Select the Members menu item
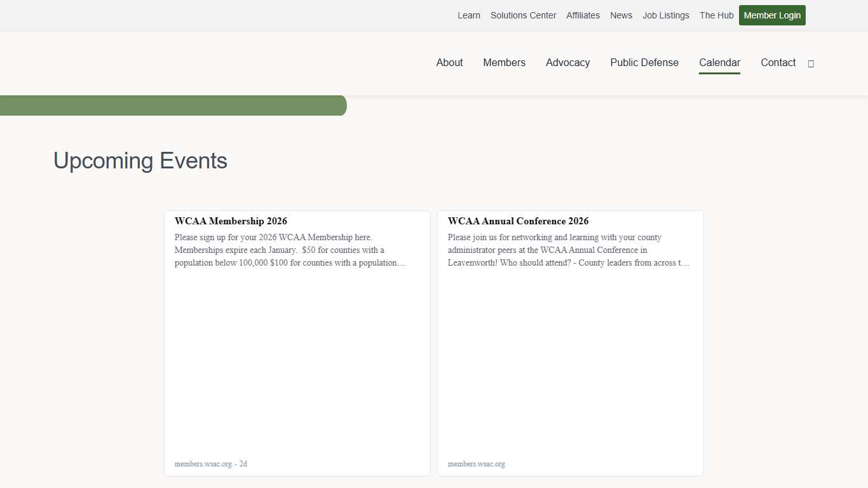 [504, 62]
